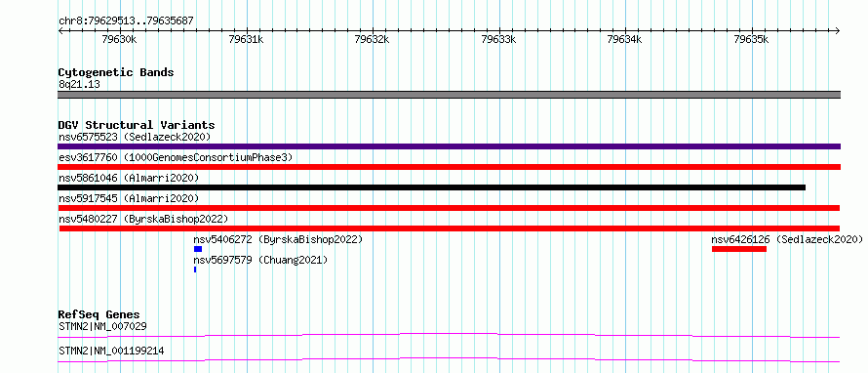Click the tiny blue nsv5697579 variant mark
The height and width of the screenshot is (373, 868).
[195, 269]
